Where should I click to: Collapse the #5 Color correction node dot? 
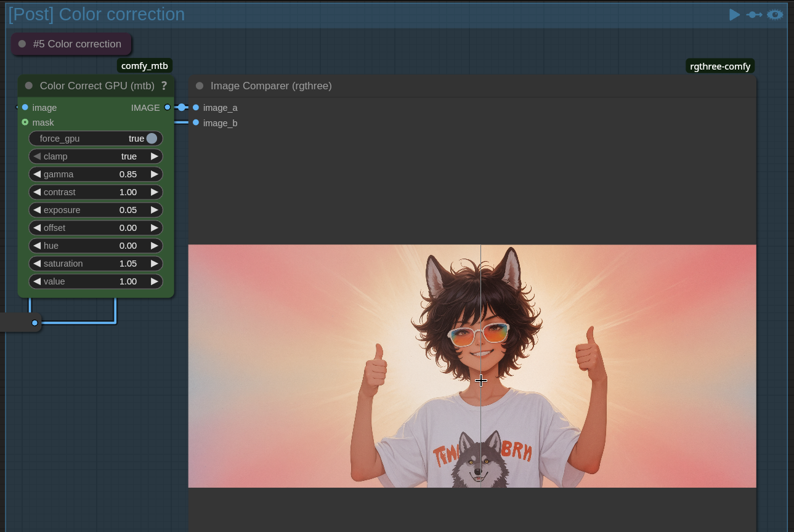[22, 44]
